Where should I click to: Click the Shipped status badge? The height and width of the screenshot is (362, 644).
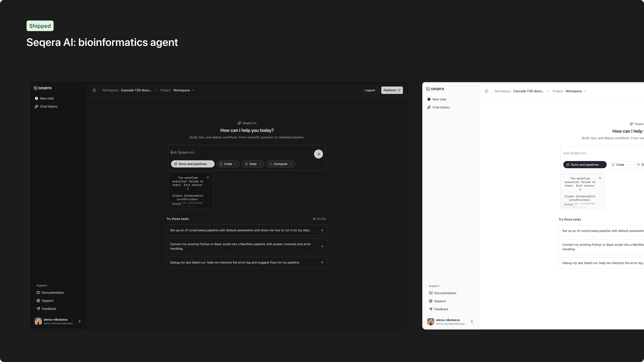pos(40,26)
